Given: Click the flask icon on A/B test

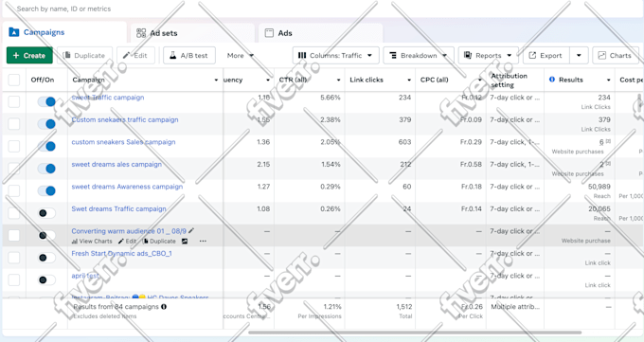Looking at the screenshot, I should coord(173,55).
